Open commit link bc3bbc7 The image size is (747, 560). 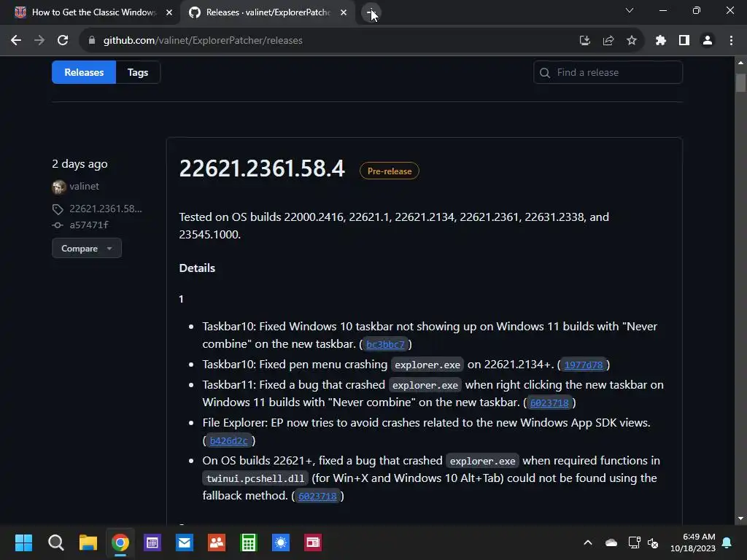pos(385,344)
